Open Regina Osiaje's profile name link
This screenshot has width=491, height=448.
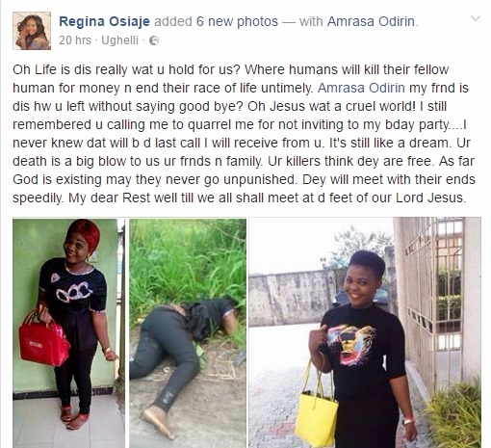(104, 21)
